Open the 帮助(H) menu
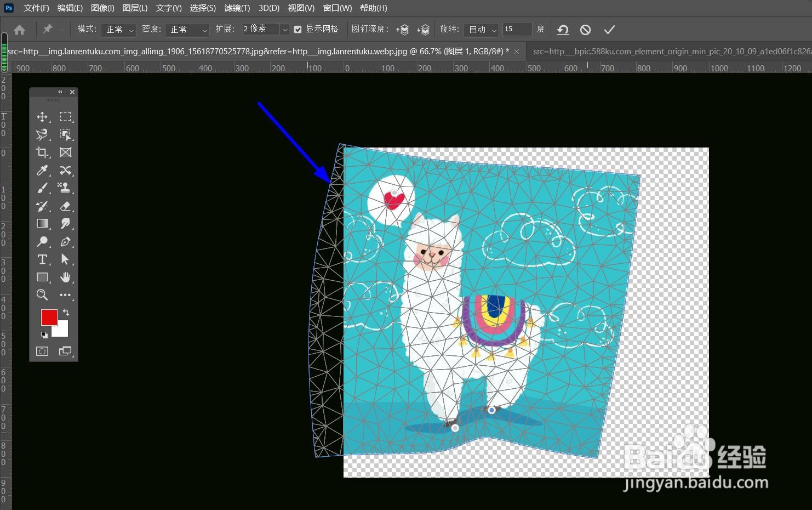Viewport: 812px width, 510px height. [374, 8]
